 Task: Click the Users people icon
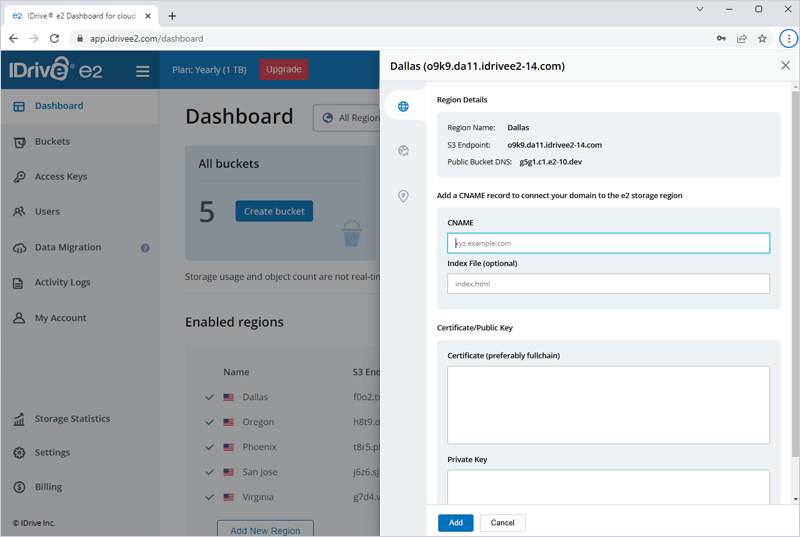pos(19,212)
